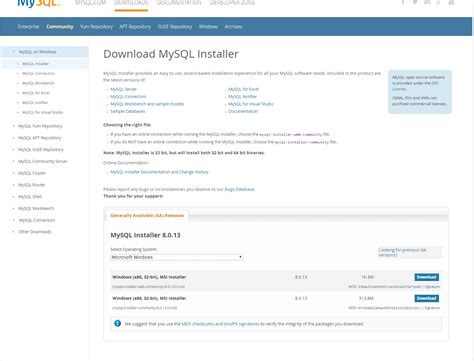This screenshot has width=474, height=361.
Task: Select the APT Repository tab in blue bar
Action: [x=135, y=27]
